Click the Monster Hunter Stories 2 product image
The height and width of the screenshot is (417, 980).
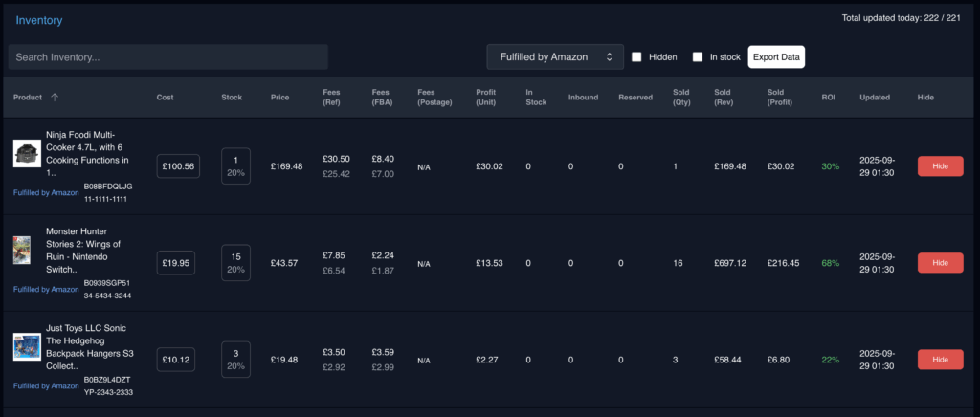pos(22,250)
